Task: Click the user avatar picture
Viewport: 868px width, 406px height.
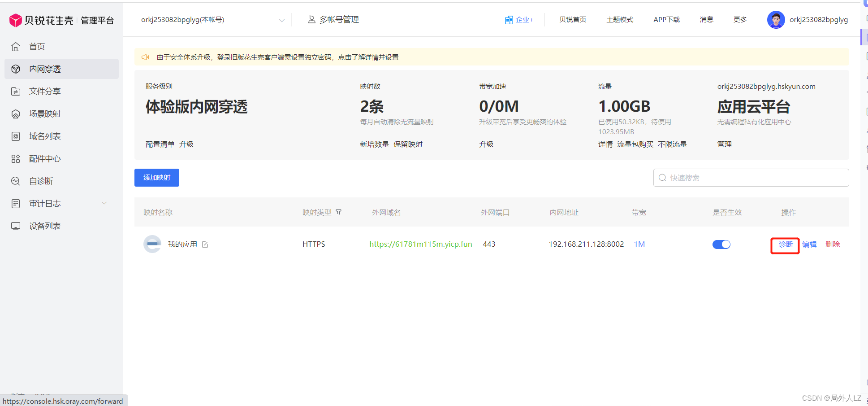Action: tap(776, 20)
